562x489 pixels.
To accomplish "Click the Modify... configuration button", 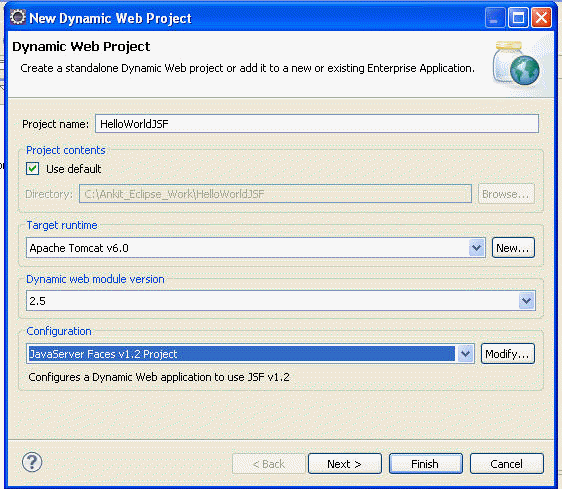I will [x=508, y=354].
